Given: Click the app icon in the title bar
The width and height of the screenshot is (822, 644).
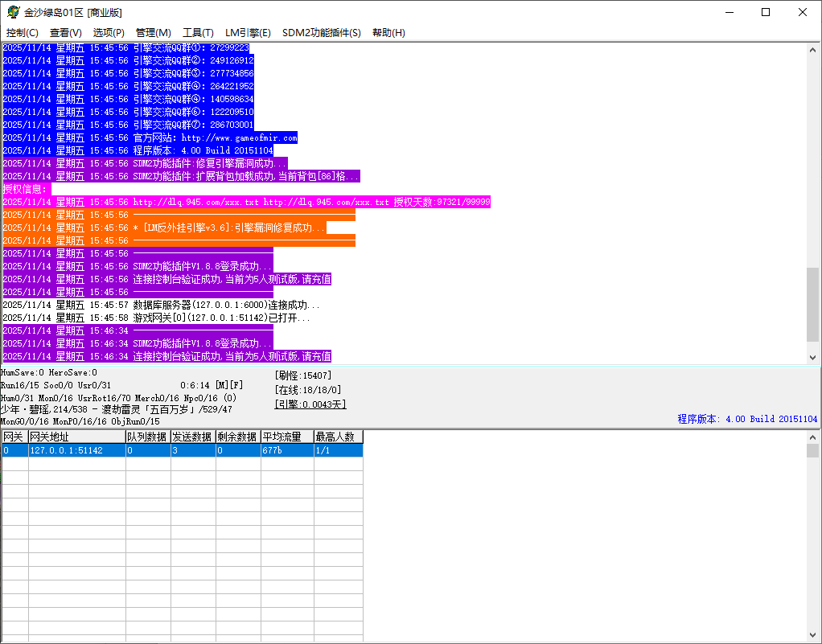Looking at the screenshot, I should (x=14, y=12).
